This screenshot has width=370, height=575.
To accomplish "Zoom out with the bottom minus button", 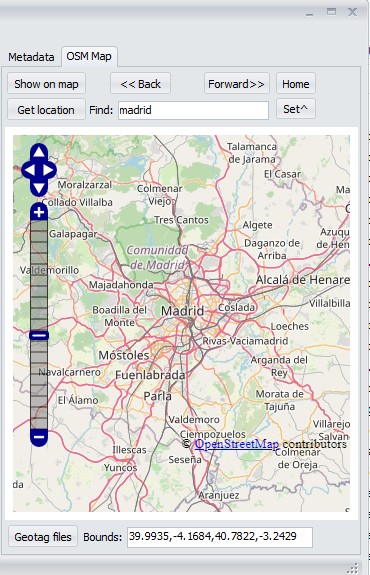I will coord(39,437).
